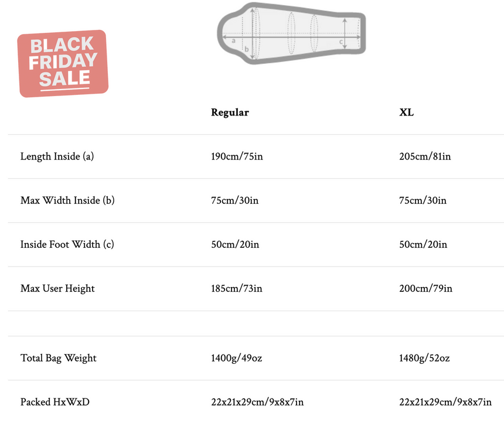
Task: Click the 185cm/73in max user height value
Action: pyautogui.click(x=237, y=288)
